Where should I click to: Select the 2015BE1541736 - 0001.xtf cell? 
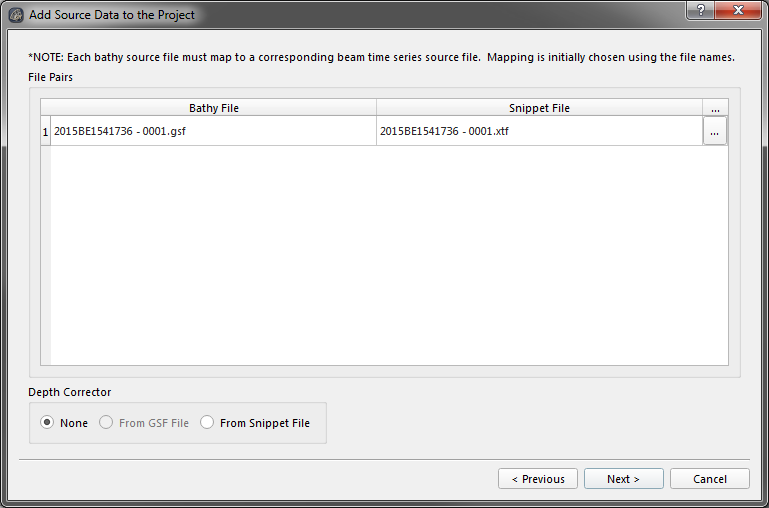539,131
